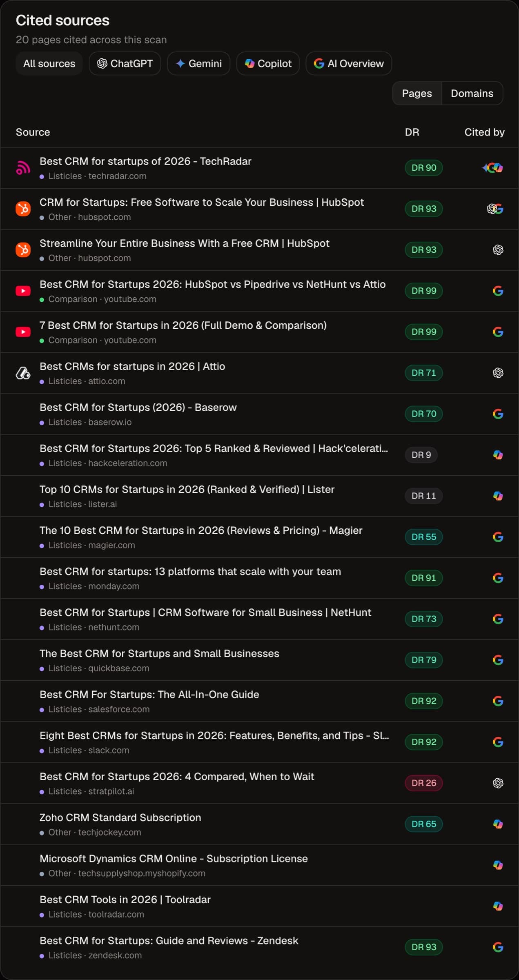Click the ChatGPT icon in the Attio row

click(x=498, y=373)
